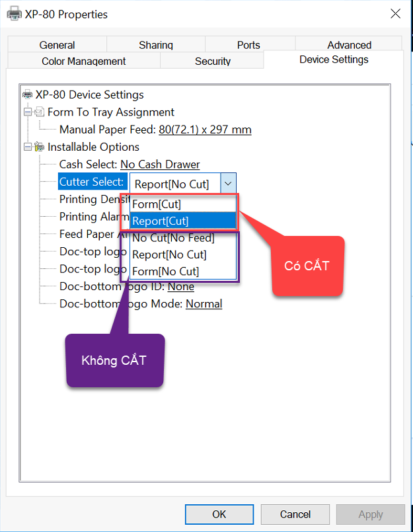Close the XP-80 Properties dialog
The height and width of the screenshot is (532, 413).
coord(395,14)
